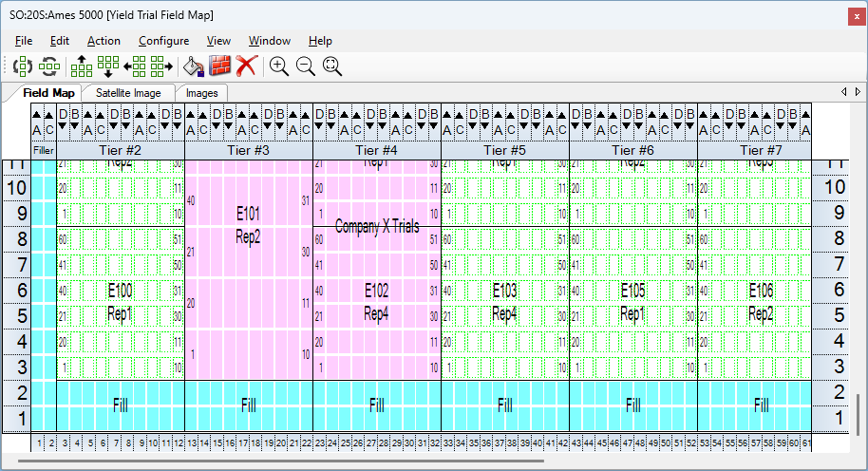Open the Help menu

click(x=321, y=41)
